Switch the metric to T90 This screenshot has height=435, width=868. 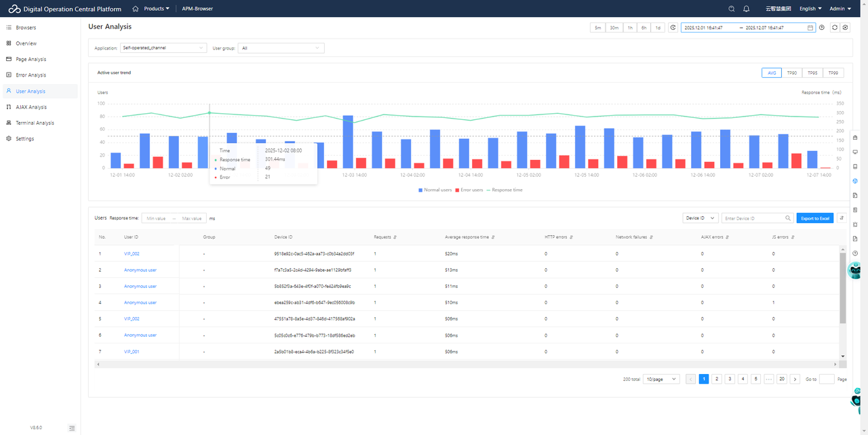(x=791, y=72)
